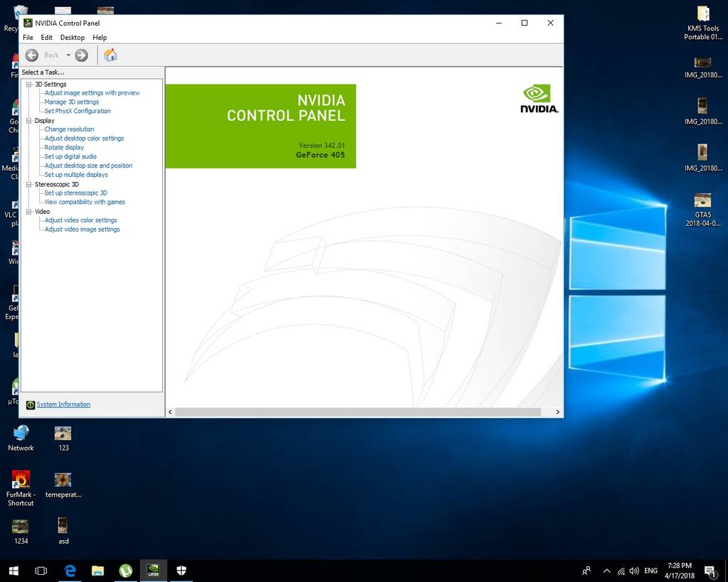Go to the Home page icon
728x582 pixels.
coord(110,55)
